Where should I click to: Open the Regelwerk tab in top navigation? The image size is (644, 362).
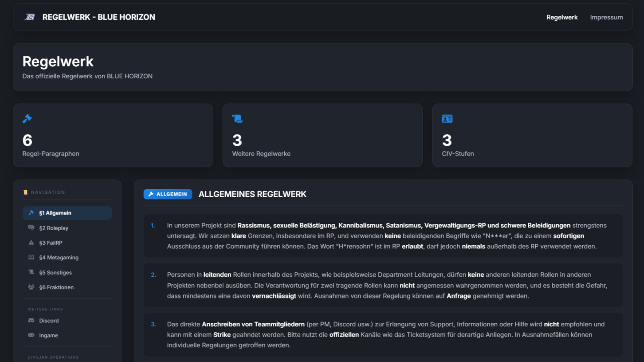point(562,17)
